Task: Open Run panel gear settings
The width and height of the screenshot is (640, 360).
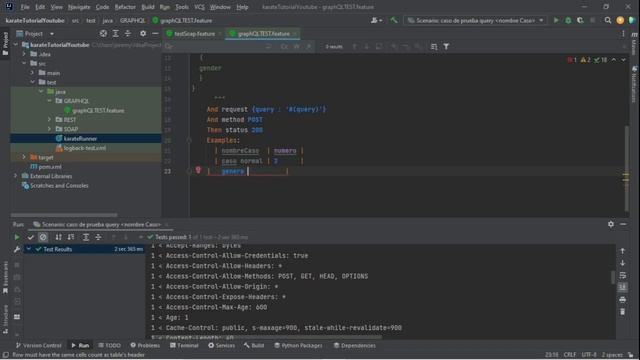Action: tap(611, 224)
